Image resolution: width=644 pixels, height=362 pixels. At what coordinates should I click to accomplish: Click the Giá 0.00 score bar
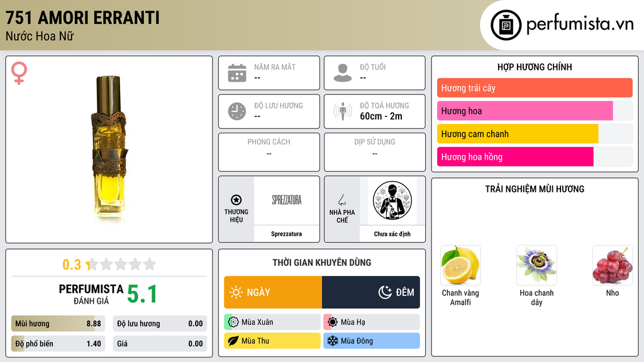pyautogui.click(x=160, y=344)
